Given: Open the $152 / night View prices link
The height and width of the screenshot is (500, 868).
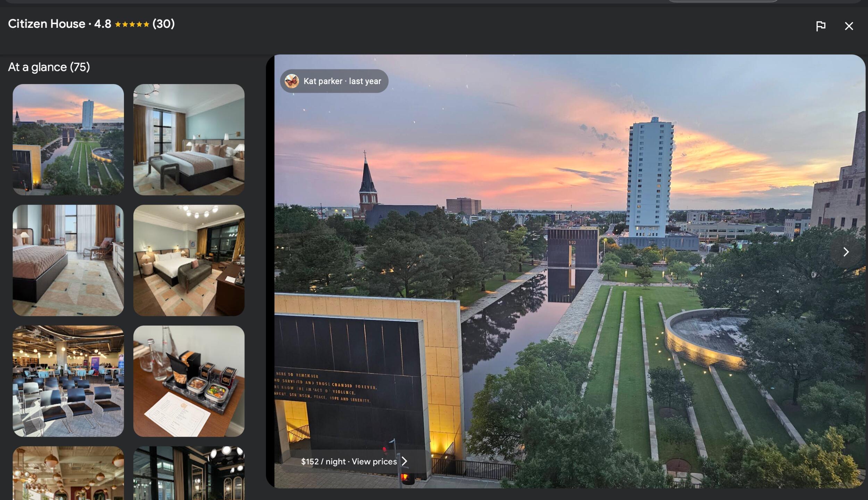Looking at the screenshot, I should point(354,461).
